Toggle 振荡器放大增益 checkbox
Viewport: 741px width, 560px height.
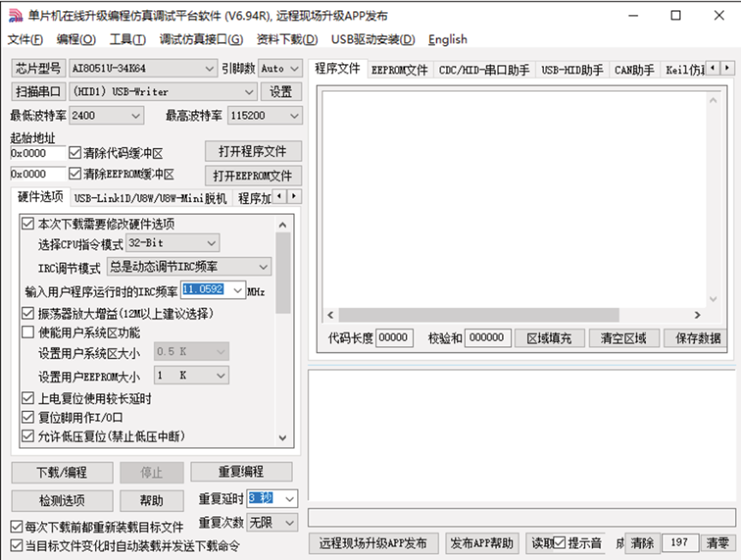[28, 313]
